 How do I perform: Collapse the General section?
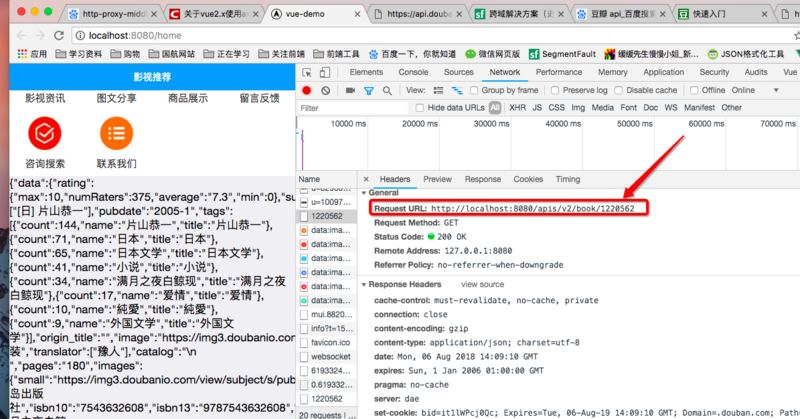[x=364, y=193]
